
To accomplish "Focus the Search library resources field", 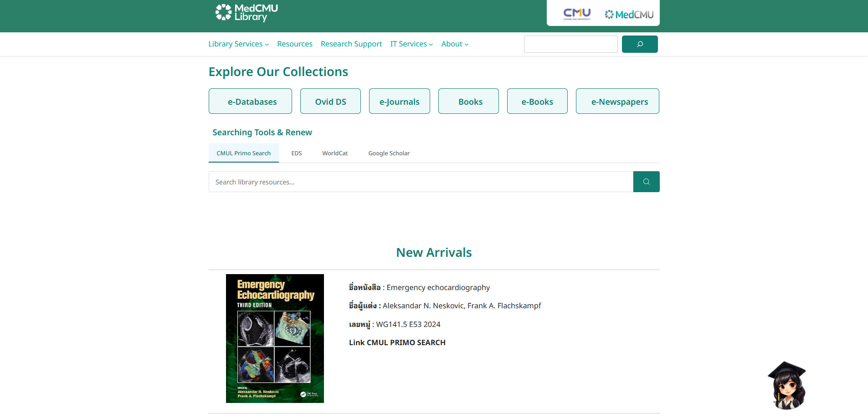I will [421, 182].
